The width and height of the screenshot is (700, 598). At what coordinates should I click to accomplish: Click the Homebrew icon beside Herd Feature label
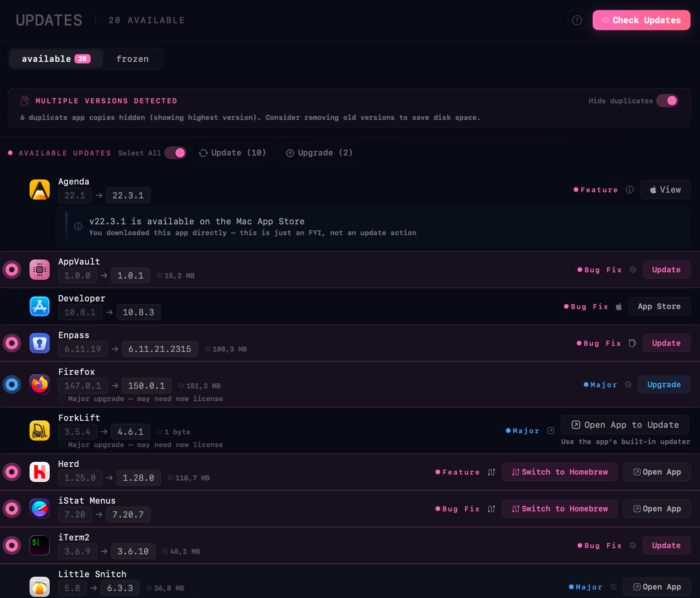[491, 472]
